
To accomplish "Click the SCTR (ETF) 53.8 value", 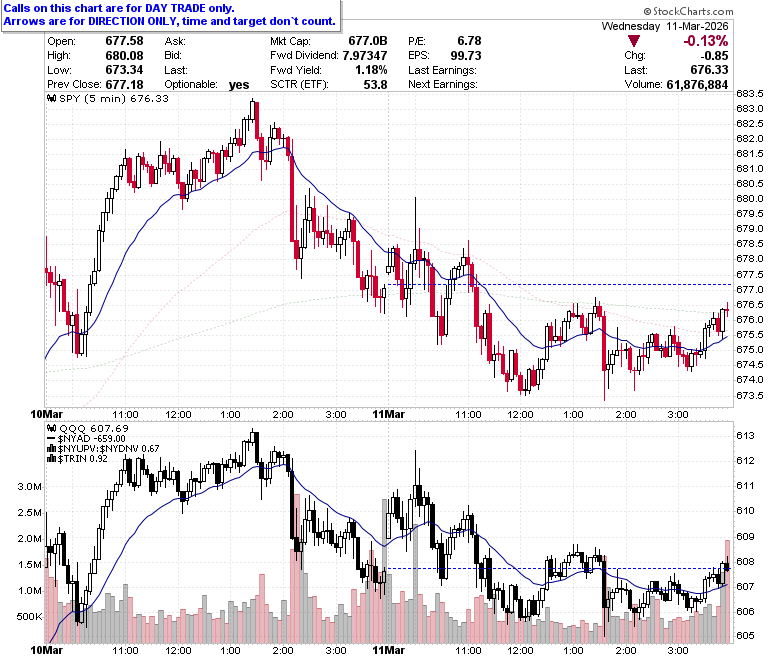I will tap(375, 85).
